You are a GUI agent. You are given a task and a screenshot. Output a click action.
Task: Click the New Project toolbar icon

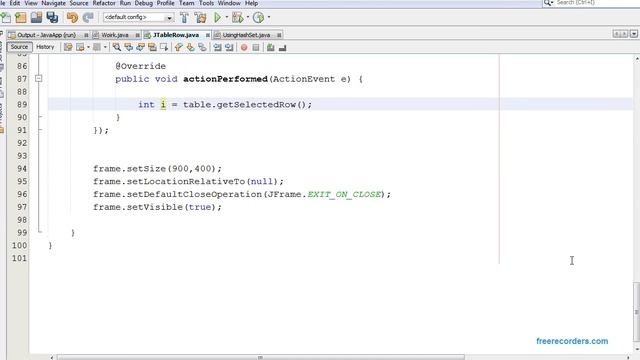(20, 18)
